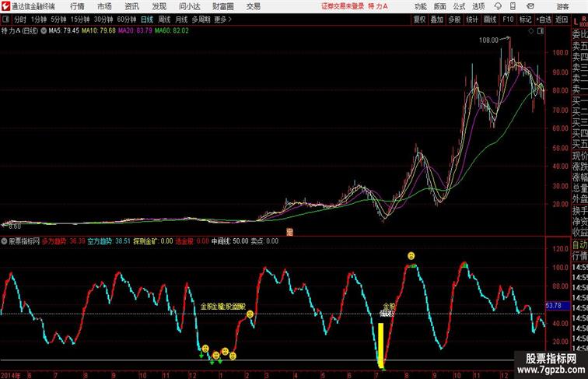Open the 发现 menu

pos(159,6)
